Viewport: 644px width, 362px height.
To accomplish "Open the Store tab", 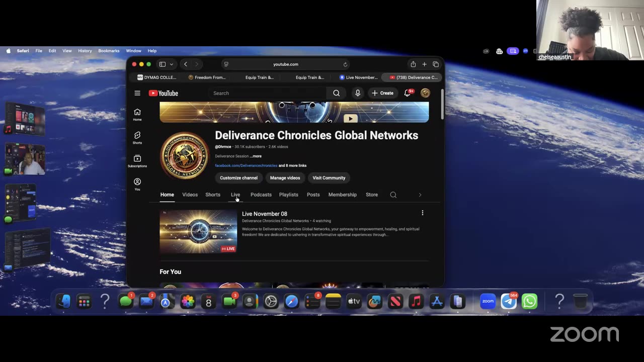I will pyautogui.click(x=372, y=195).
